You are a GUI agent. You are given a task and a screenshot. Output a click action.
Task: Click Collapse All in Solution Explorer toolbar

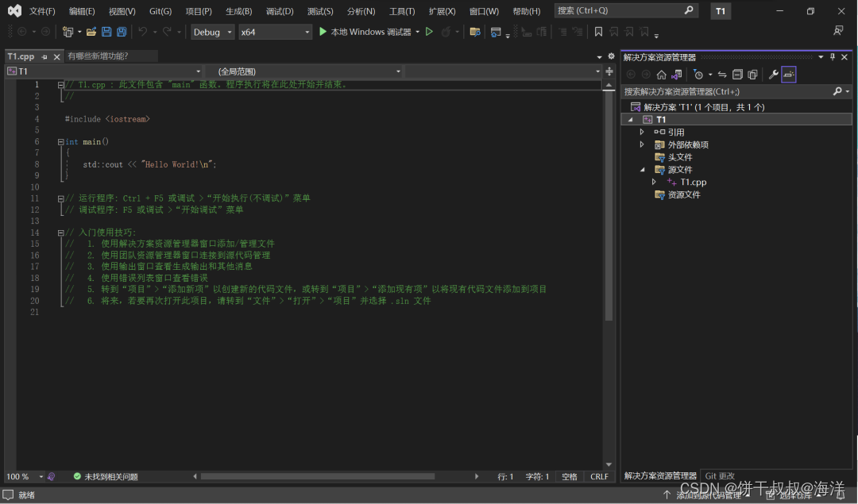pyautogui.click(x=737, y=75)
